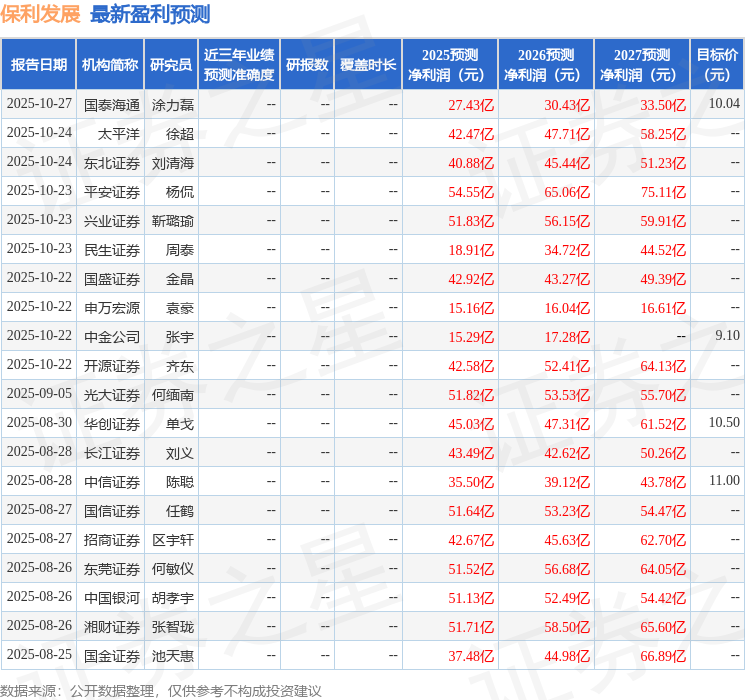This screenshot has width=745, height=700.
Task: Click the 光大证券 institution cell
Action: [112, 395]
